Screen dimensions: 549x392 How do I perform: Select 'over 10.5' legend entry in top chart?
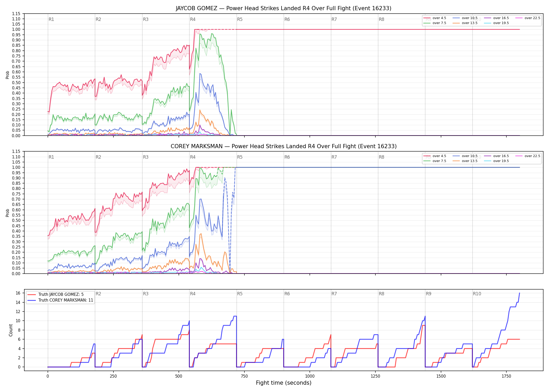pos(465,18)
